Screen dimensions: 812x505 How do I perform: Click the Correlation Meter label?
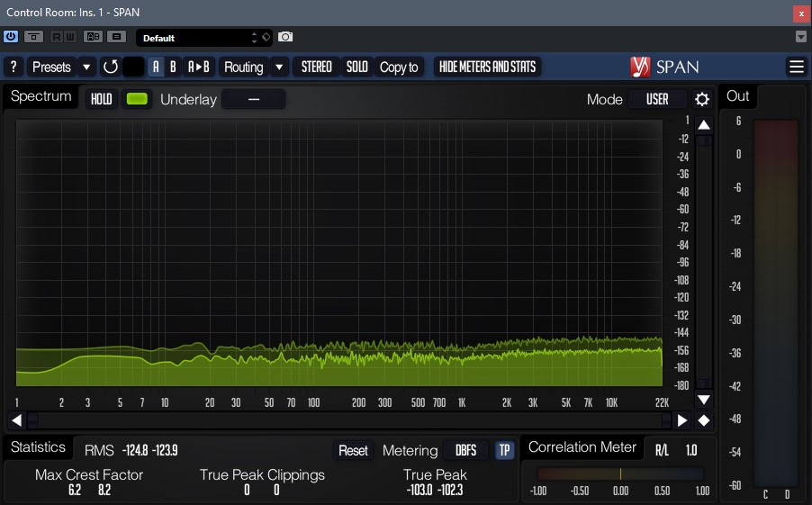tap(582, 447)
